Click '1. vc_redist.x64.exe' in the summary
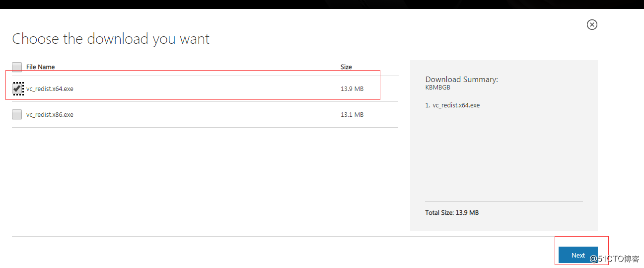Screen dimensions: 644x268 [453, 105]
